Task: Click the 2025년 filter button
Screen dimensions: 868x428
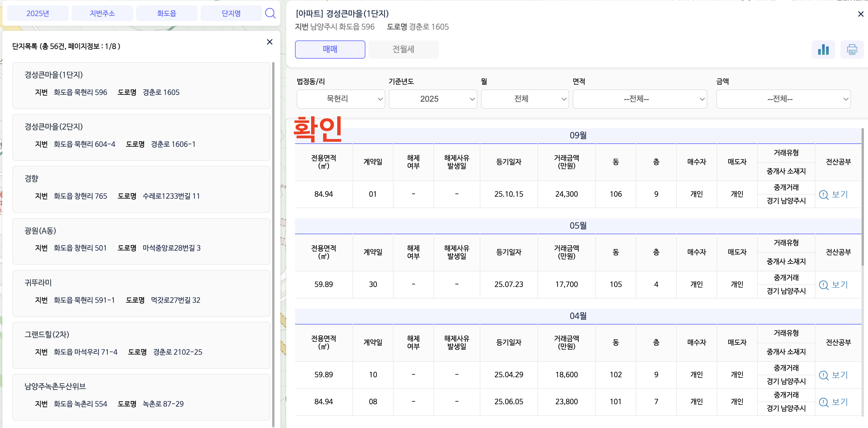Action: tap(38, 13)
